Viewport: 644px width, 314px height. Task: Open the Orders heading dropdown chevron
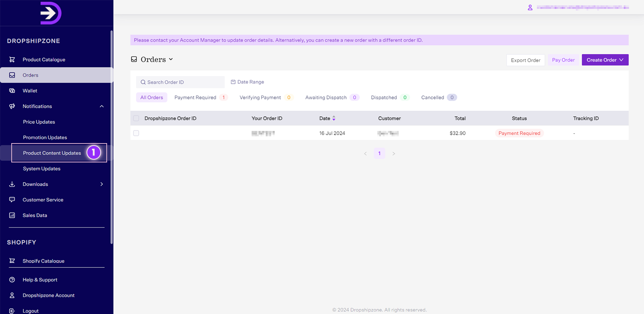[x=171, y=59]
